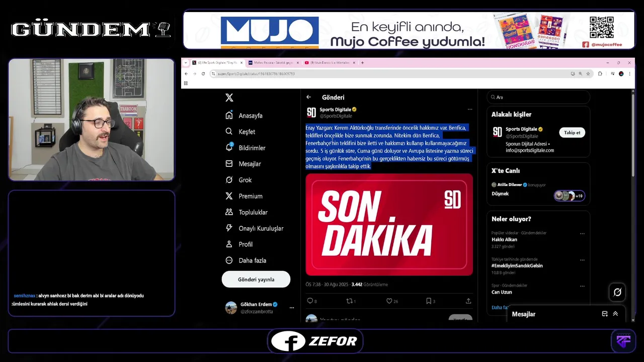Open the apps grid in bookmarks bar

coord(186,83)
